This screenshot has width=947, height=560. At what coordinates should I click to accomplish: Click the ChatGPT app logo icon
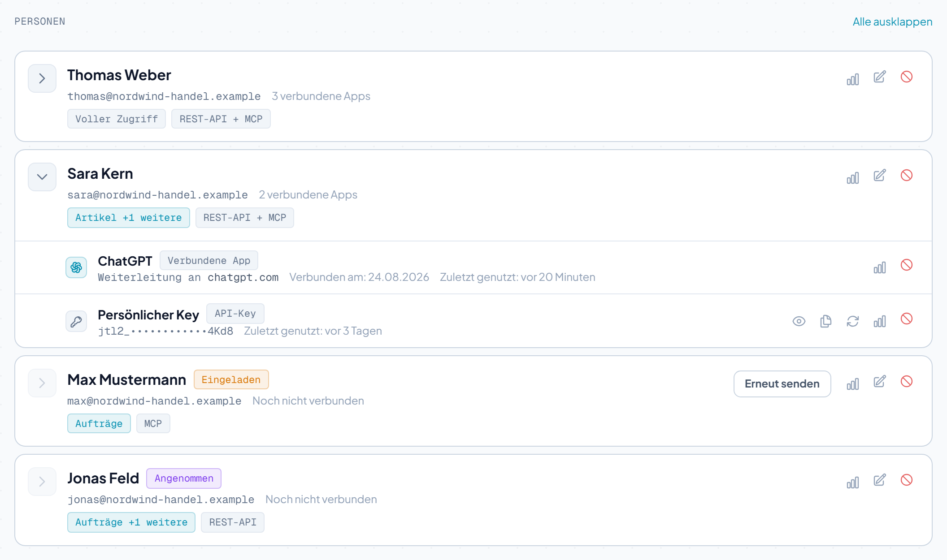76,267
